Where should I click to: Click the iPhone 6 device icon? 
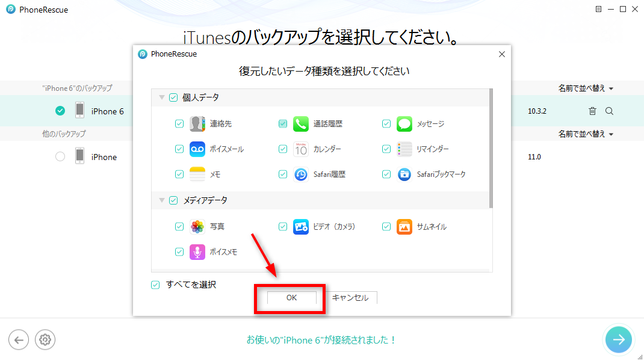click(79, 110)
